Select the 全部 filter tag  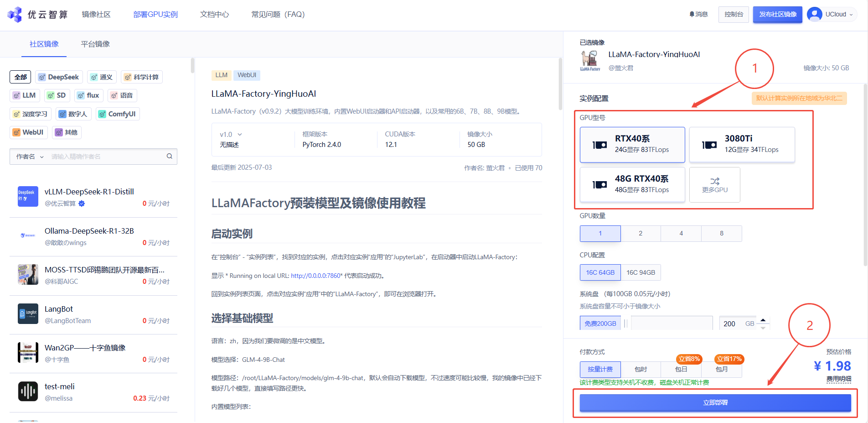pos(21,77)
